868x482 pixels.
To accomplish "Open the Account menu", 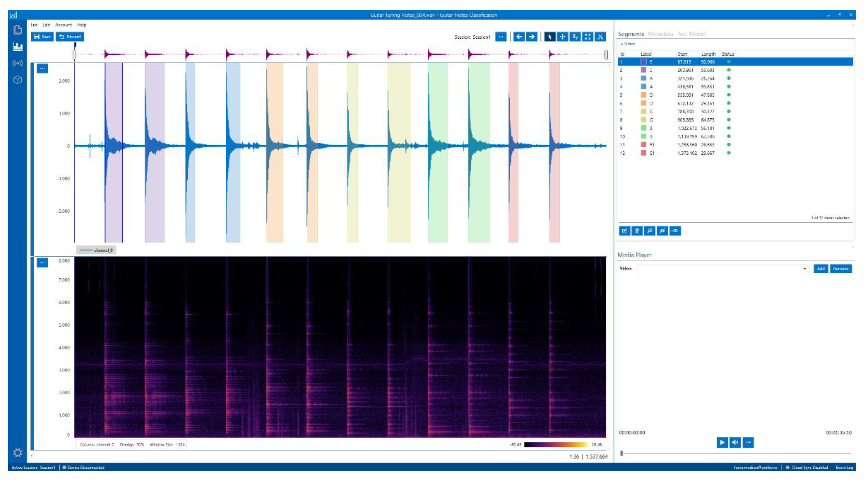I will pos(63,25).
